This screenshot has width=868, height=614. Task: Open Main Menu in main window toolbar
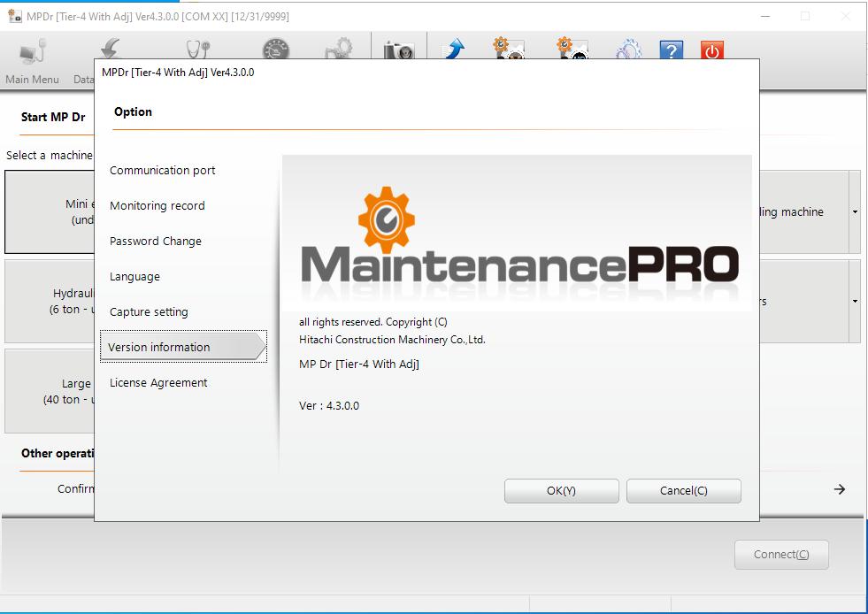(32, 61)
